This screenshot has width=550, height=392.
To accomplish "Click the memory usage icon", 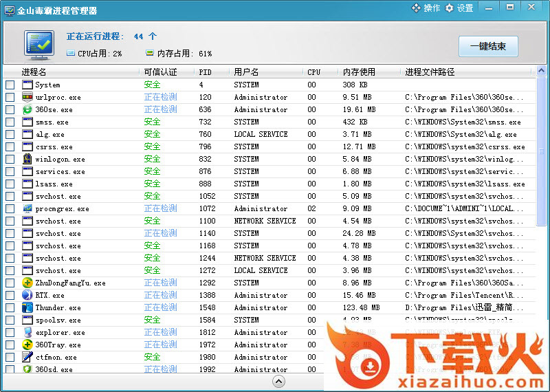I will tap(150, 53).
